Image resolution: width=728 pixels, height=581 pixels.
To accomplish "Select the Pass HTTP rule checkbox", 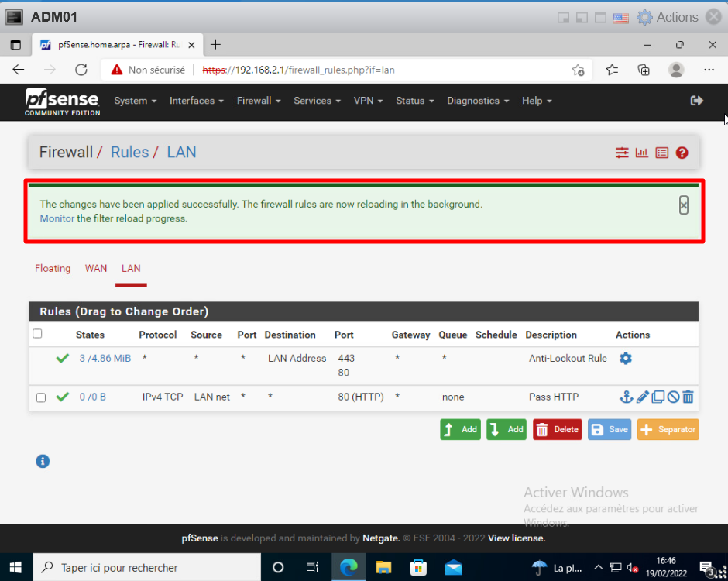I will point(41,397).
